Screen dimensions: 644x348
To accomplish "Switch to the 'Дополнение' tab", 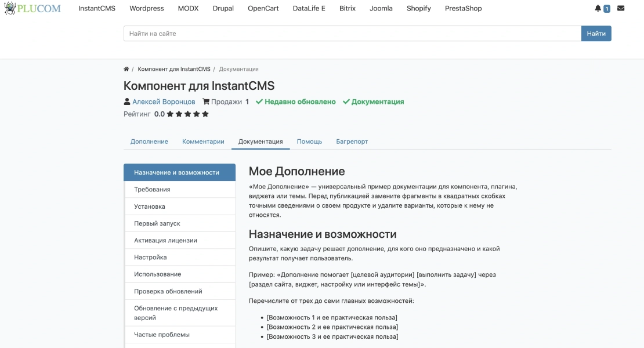I will [x=149, y=142].
